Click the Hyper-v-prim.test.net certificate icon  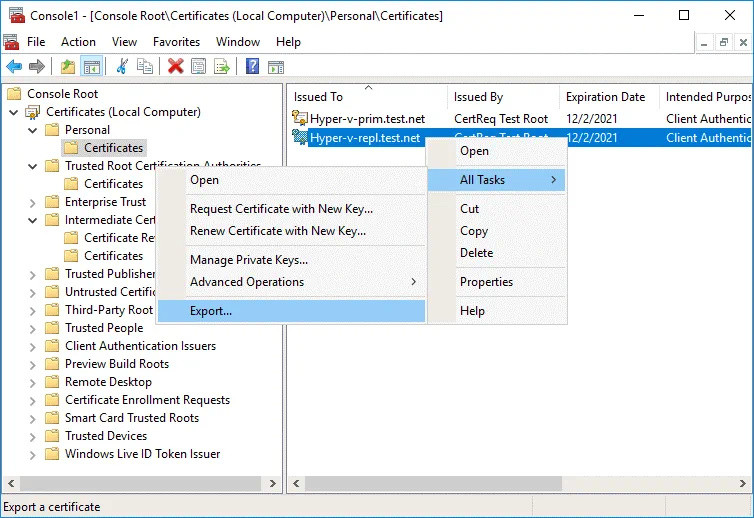[299, 119]
